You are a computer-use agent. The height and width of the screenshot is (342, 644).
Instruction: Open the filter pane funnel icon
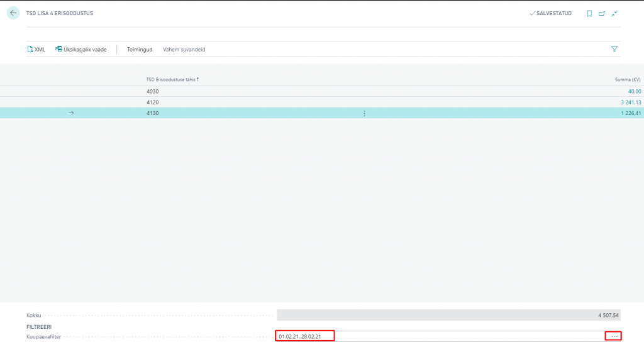pyautogui.click(x=614, y=49)
